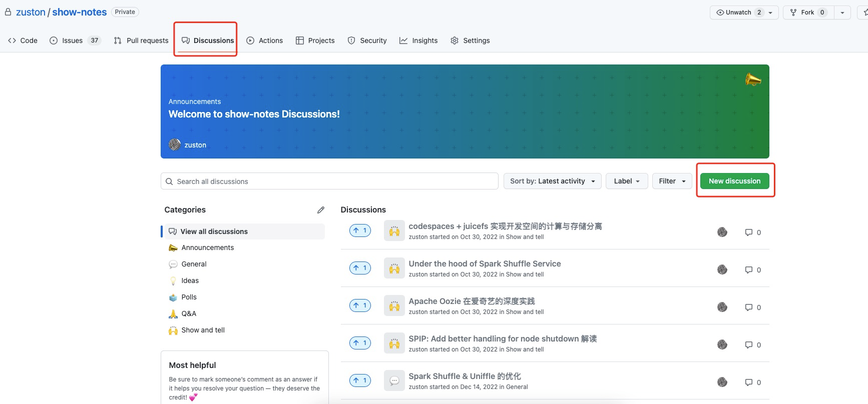Upvote the Spark Shuffle & Uniffle discussion

click(x=360, y=380)
